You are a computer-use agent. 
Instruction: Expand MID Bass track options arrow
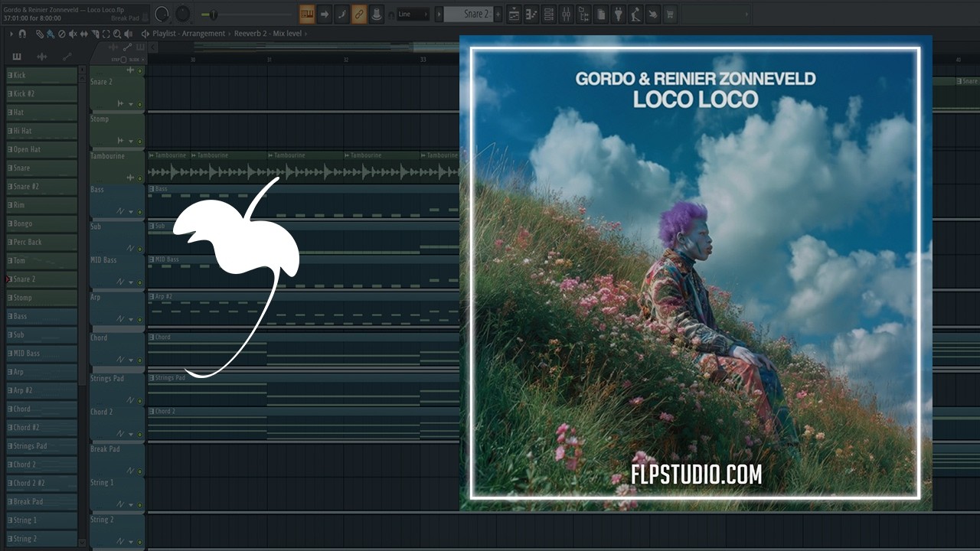point(131,282)
